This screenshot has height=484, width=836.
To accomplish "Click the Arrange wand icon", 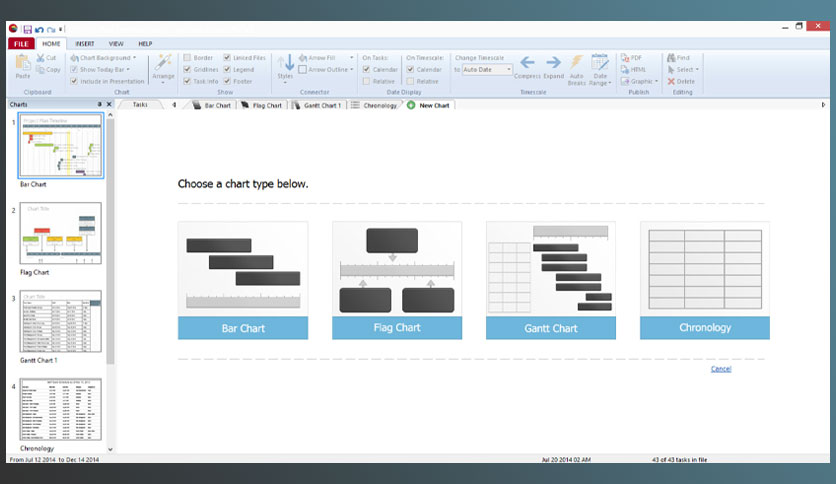I will [163, 62].
